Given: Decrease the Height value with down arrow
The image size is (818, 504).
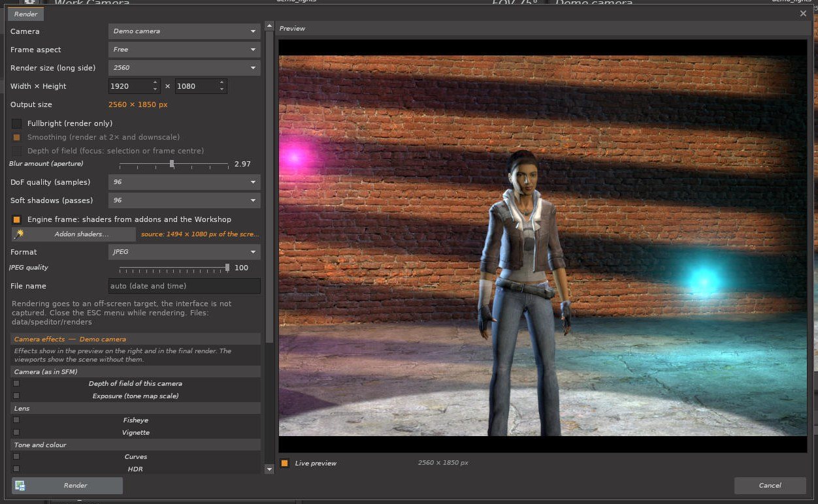Looking at the screenshot, I should pyautogui.click(x=222, y=89).
